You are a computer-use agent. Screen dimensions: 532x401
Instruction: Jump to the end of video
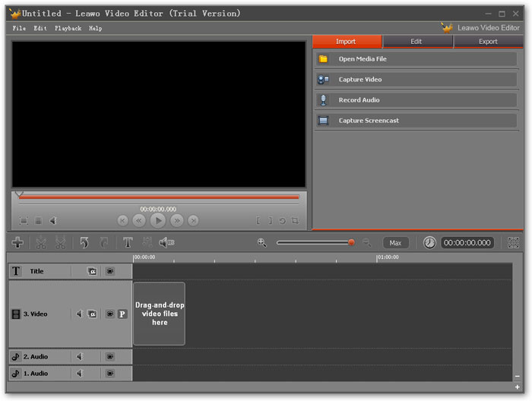(193, 221)
